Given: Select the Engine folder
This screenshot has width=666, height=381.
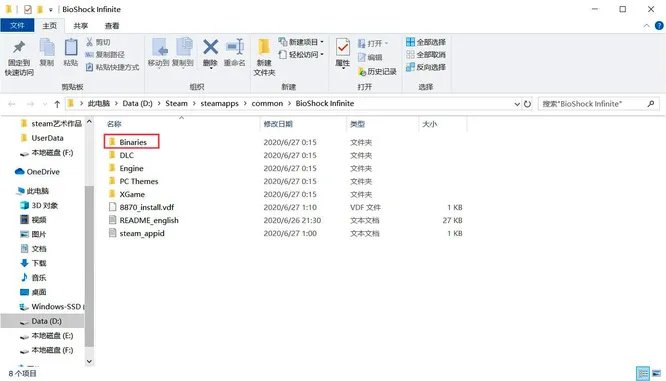Looking at the screenshot, I should pos(131,168).
